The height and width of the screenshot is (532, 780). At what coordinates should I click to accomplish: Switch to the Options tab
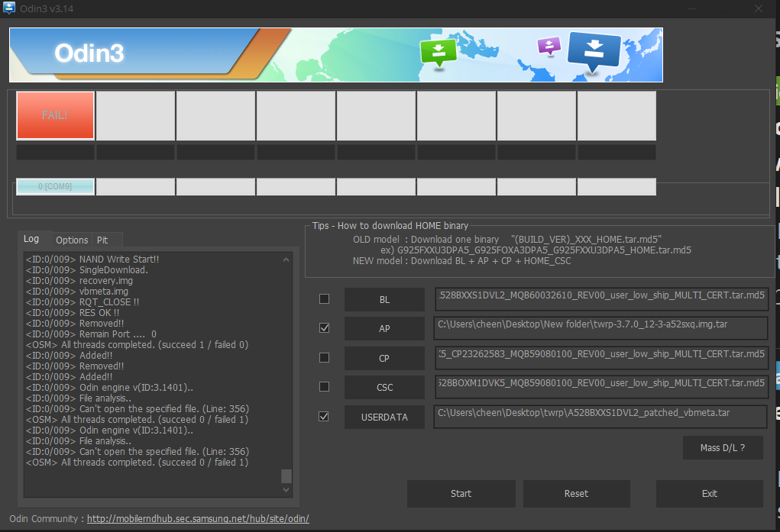click(x=72, y=240)
